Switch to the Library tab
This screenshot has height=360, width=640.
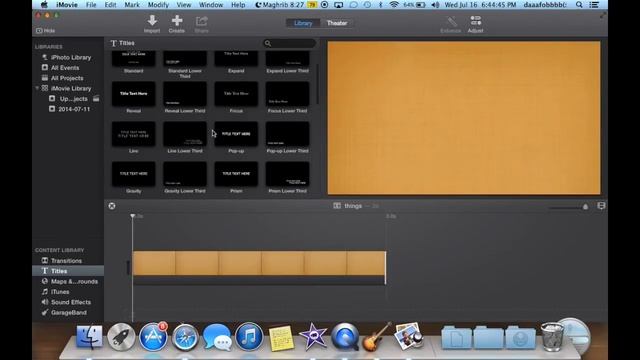(x=303, y=23)
